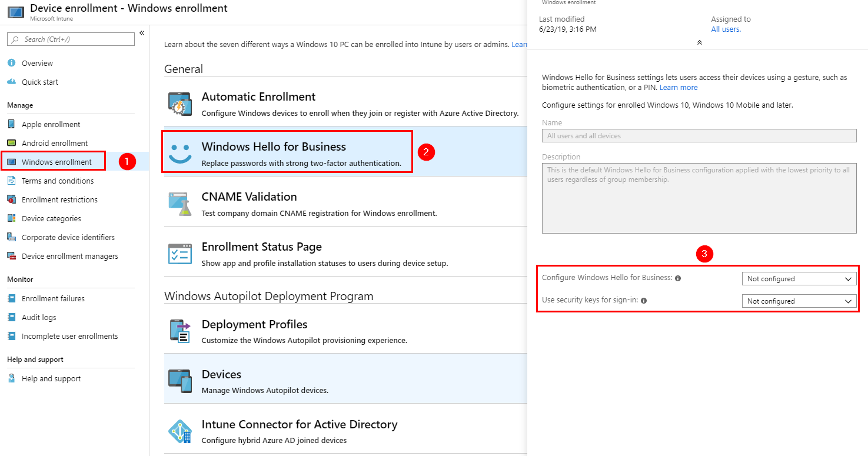
Task: Collapse the details header using the chevron
Action: click(699, 42)
